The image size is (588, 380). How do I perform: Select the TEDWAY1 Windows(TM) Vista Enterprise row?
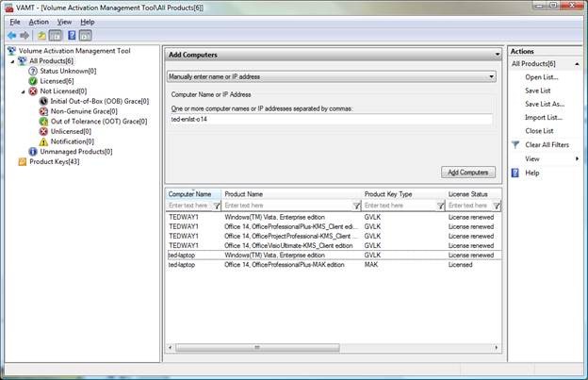334,217
